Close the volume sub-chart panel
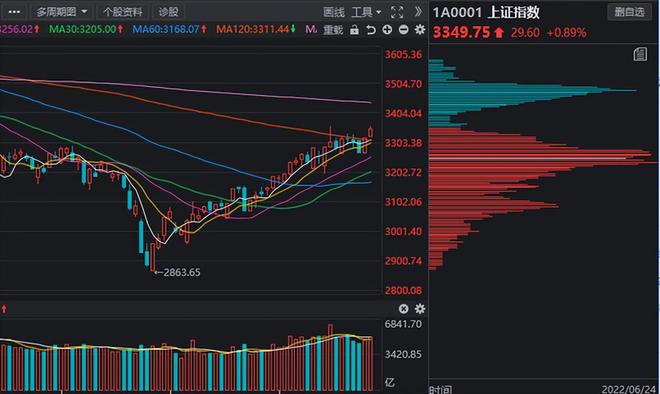 coord(403,309)
